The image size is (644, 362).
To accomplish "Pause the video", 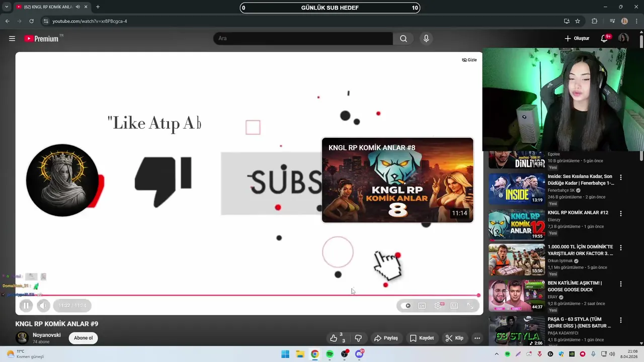I will 26,305.
